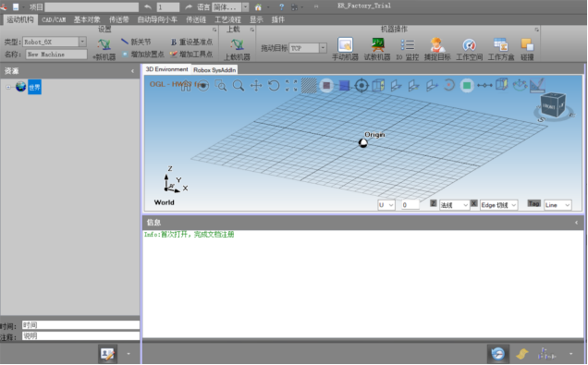The width and height of the screenshot is (588, 365).
Task: Toggle the Z checkbox beside 法线 dropdown
Action: [x=433, y=203]
